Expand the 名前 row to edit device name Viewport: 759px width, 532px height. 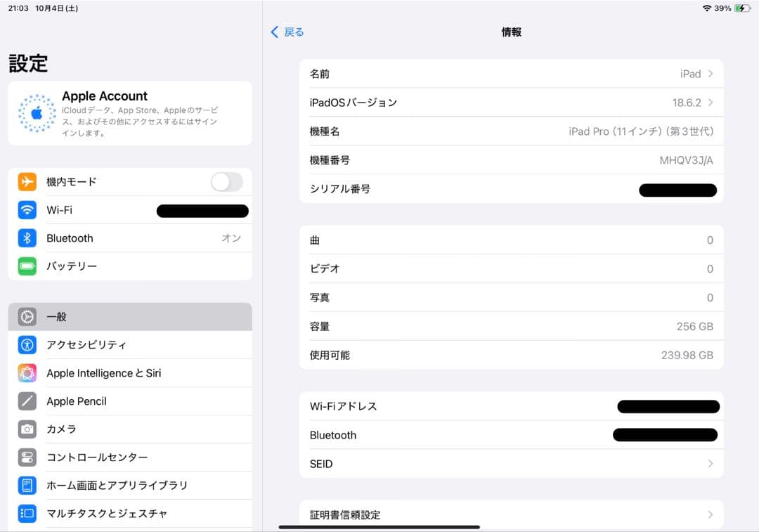[x=713, y=73]
